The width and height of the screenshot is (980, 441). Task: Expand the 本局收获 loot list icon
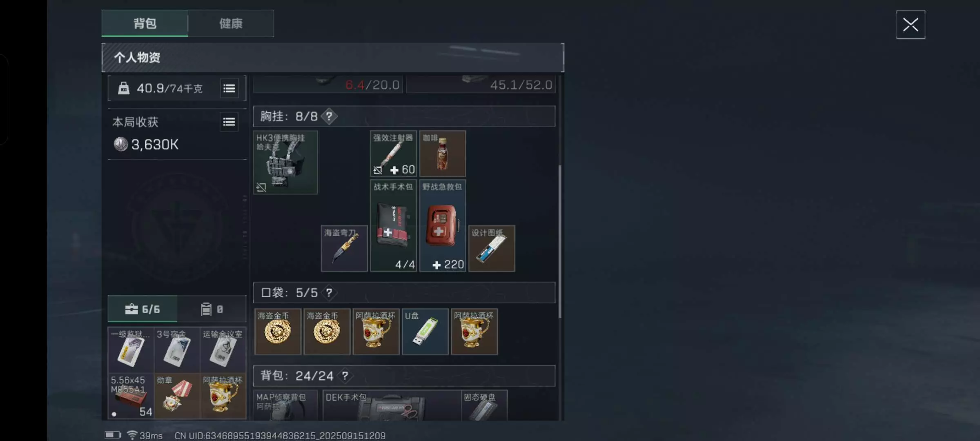click(229, 122)
